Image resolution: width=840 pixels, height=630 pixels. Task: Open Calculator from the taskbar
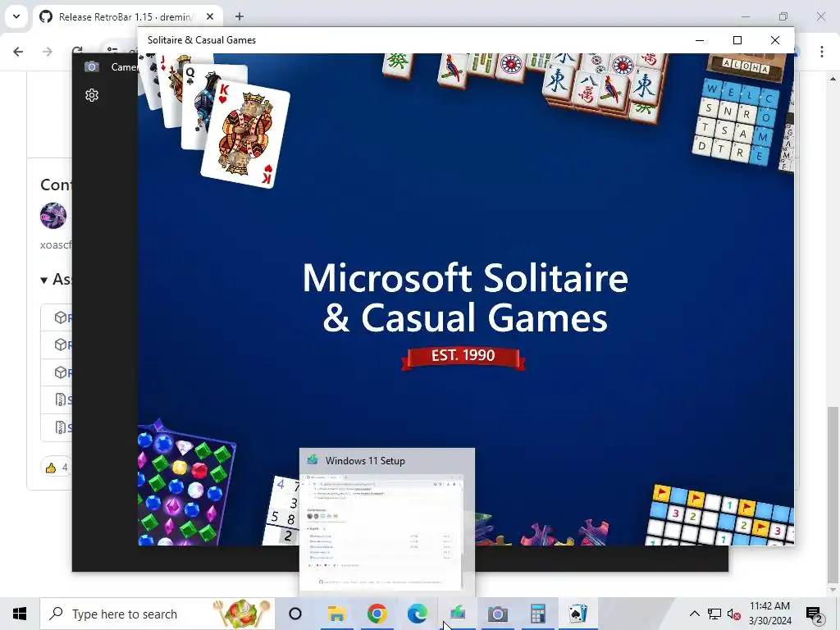coord(538,614)
